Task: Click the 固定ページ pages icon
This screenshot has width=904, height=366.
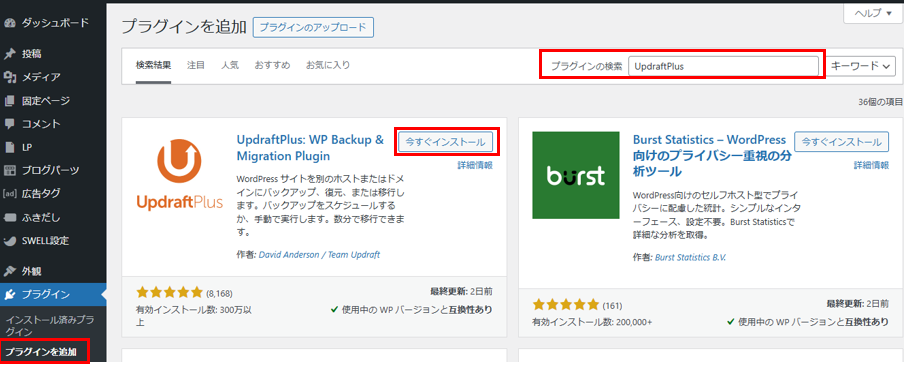Action: (x=9, y=101)
